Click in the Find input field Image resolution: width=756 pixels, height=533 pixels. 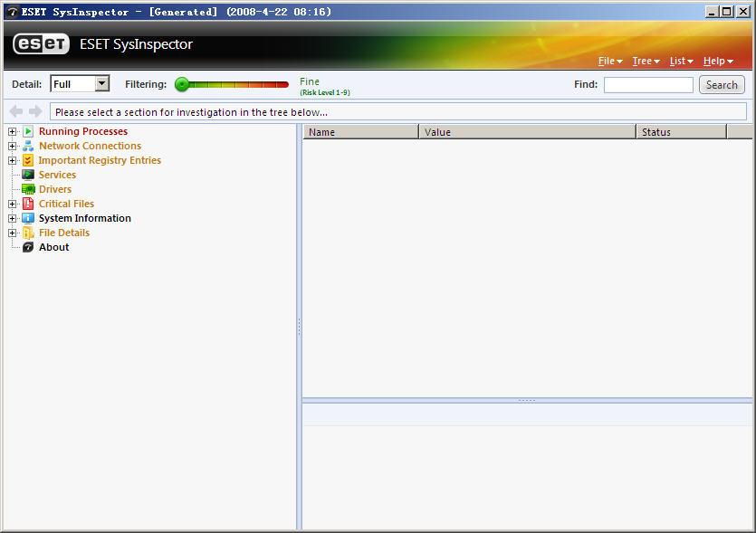coord(648,85)
